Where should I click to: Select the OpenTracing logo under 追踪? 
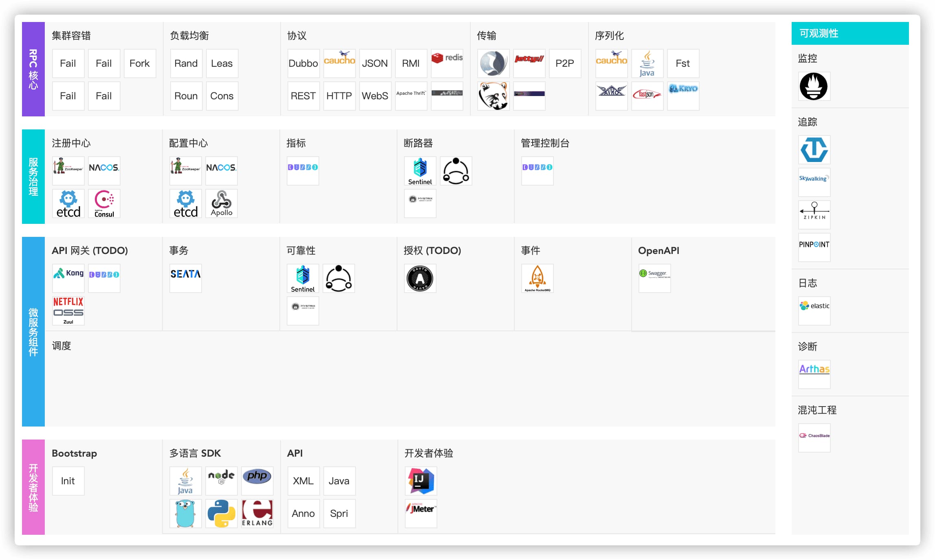[814, 150]
